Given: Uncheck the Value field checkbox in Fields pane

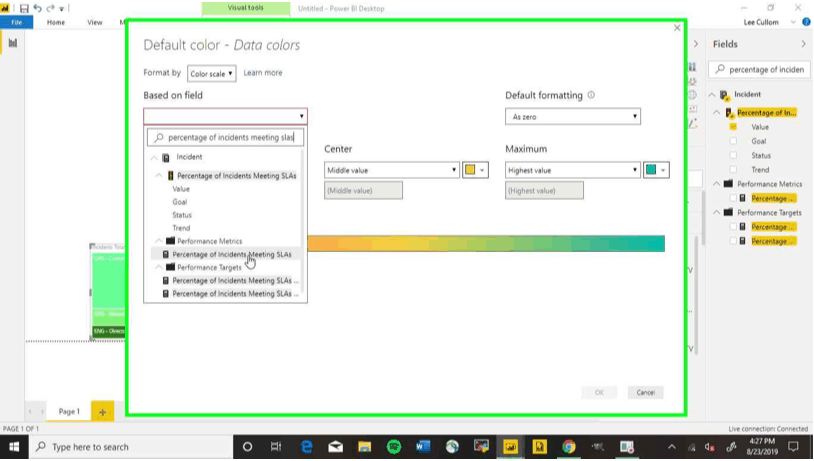Looking at the screenshot, I should (733, 127).
